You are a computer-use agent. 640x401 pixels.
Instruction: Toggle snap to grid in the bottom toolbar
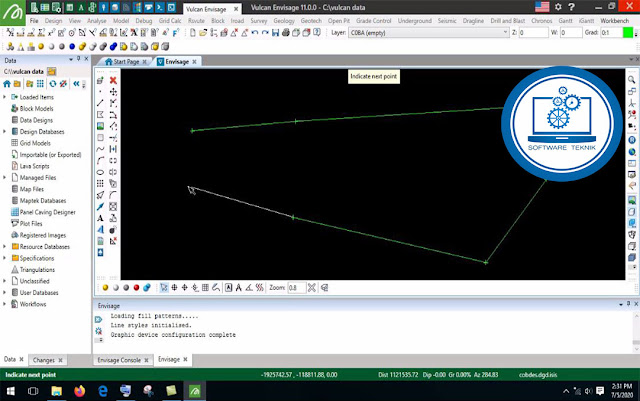click(205, 288)
